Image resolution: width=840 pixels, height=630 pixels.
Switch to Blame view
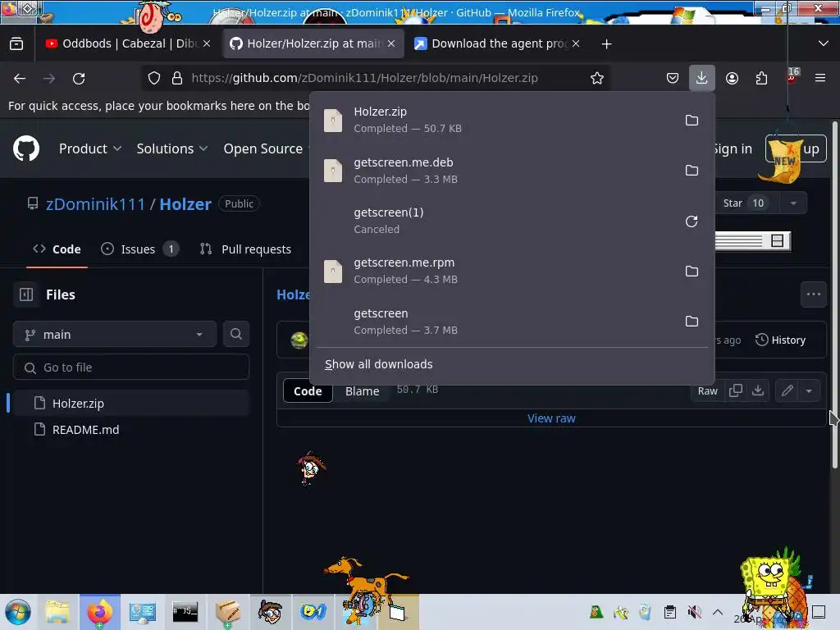tap(362, 391)
